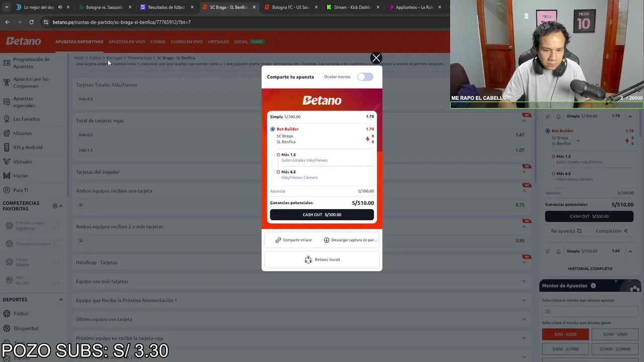Click bell icon on Simple S/150.00 bet
Image resolution: width=644 pixels, height=362 pixels.
pyautogui.click(x=558, y=251)
